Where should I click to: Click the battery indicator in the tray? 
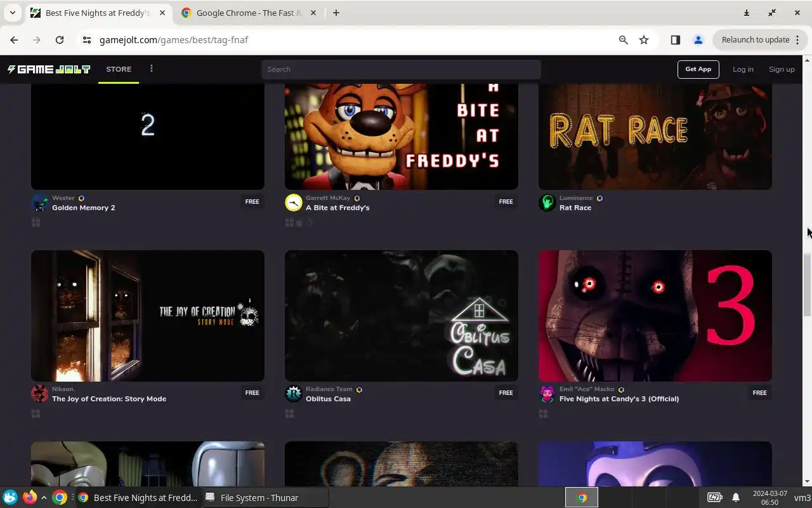715,498
